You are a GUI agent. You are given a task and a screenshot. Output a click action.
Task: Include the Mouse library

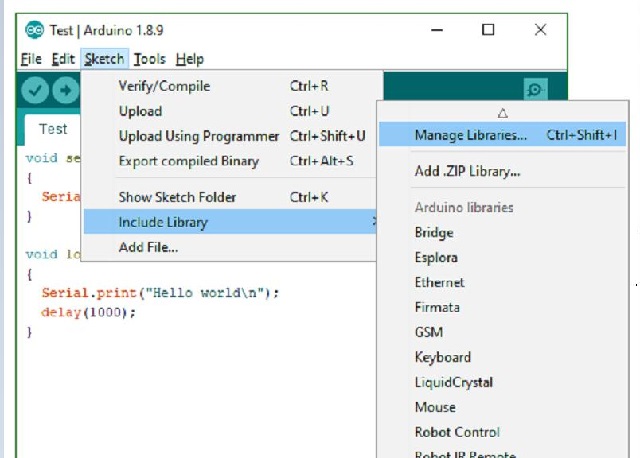502,407
